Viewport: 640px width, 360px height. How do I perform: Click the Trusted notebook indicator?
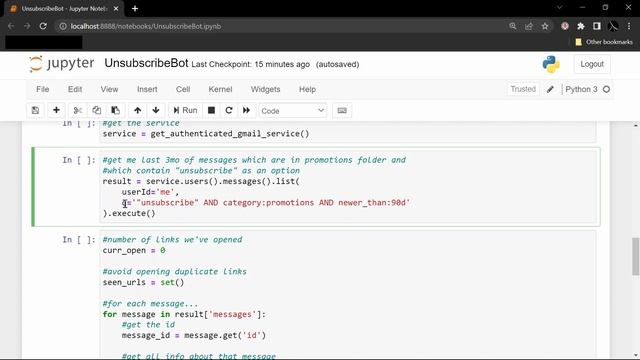click(x=523, y=89)
